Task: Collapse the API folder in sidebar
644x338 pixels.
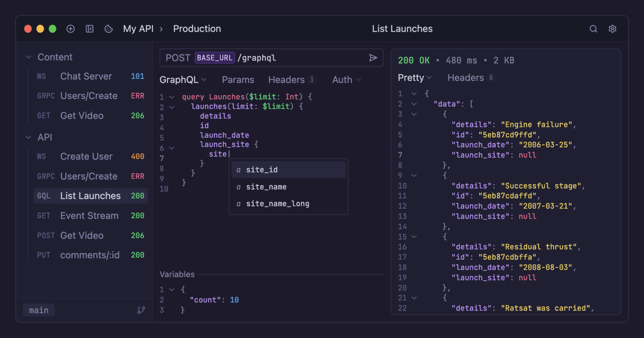Action: coord(29,137)
